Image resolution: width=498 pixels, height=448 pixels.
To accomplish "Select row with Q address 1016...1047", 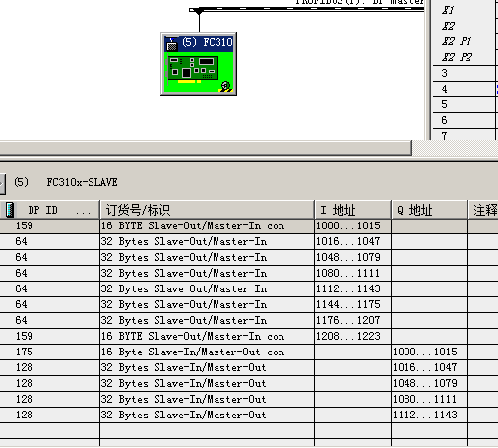I will (x=249, y=367).
